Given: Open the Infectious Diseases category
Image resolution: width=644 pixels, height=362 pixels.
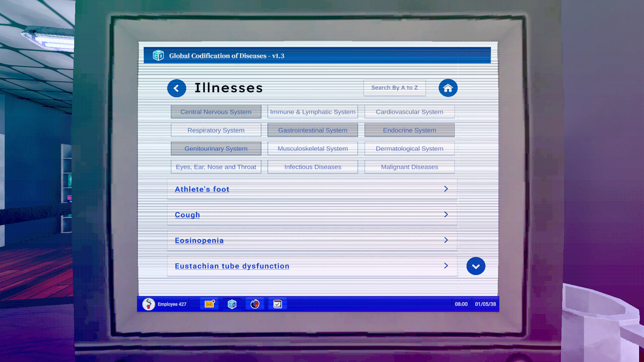Looking at the screenshot, I should [x=312, y=167].
